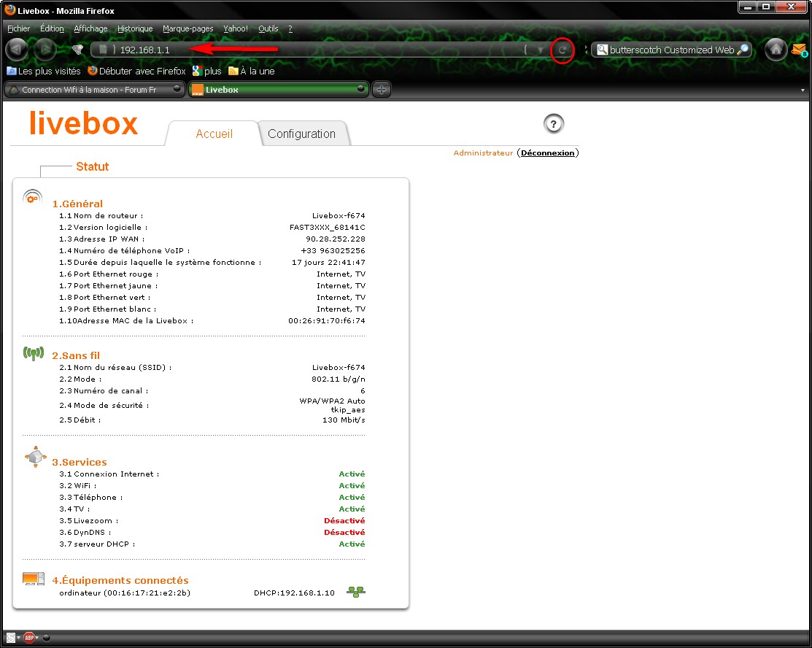Viewport: 812px width, 648px height.
Task: Click the Administrateur label
Action: 483,153
